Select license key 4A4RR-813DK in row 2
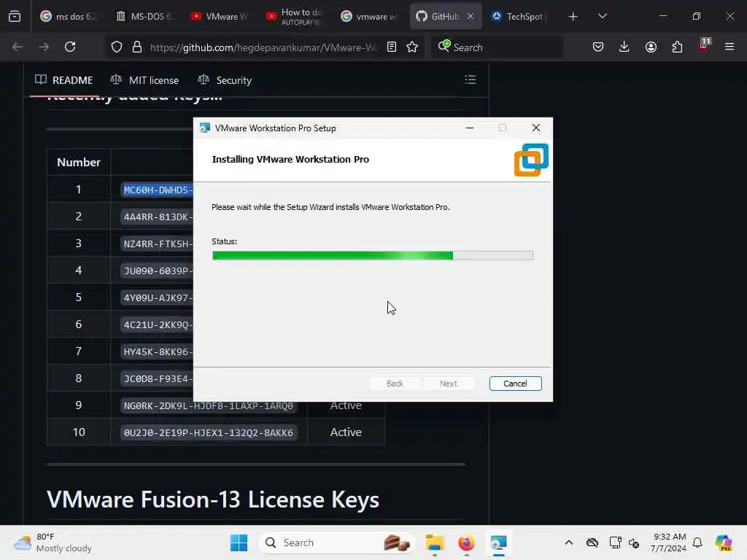The width and height of the screenshot is (747, 560). point(158,217)
